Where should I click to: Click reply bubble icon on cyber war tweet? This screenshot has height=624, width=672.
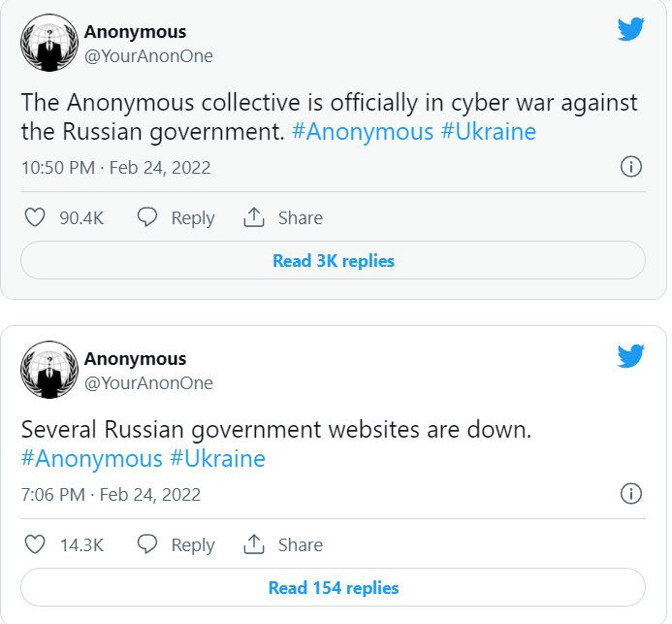(147, 217)
